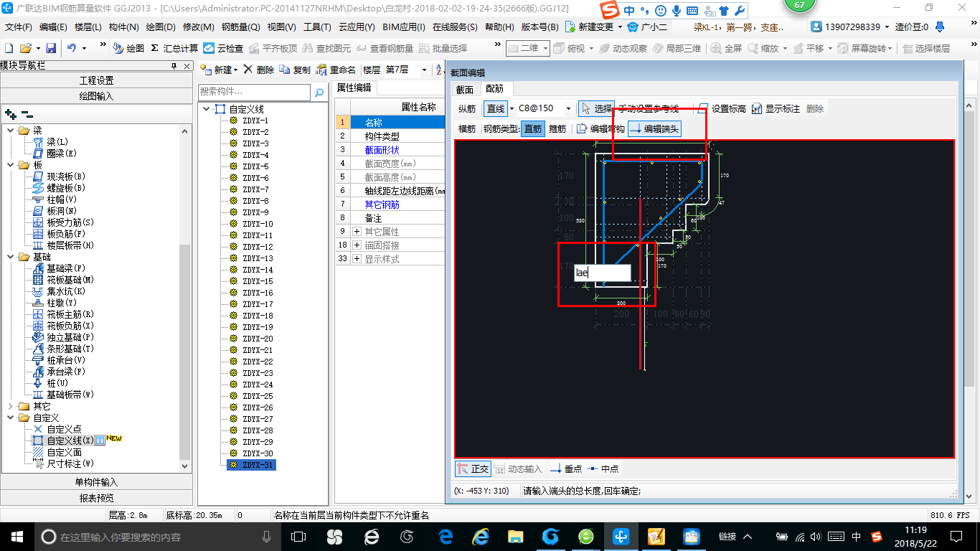Click 全屏 full screen tool

click(727, 48)
